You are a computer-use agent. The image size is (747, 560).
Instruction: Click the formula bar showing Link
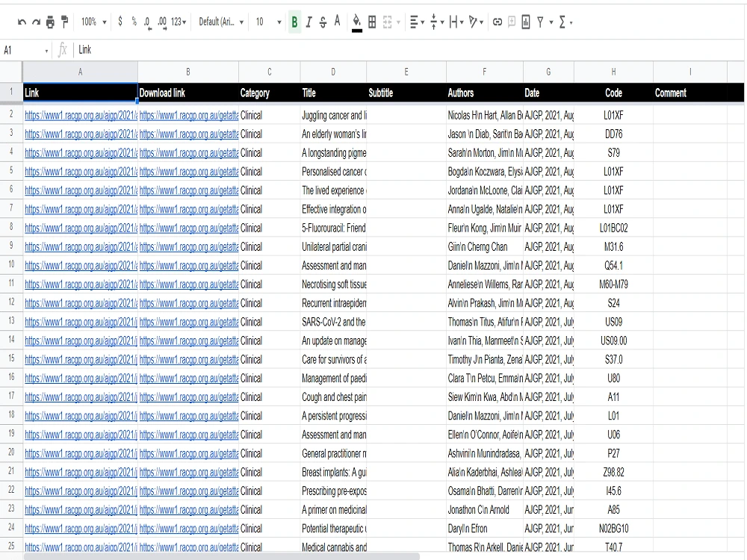coord(409,50)
